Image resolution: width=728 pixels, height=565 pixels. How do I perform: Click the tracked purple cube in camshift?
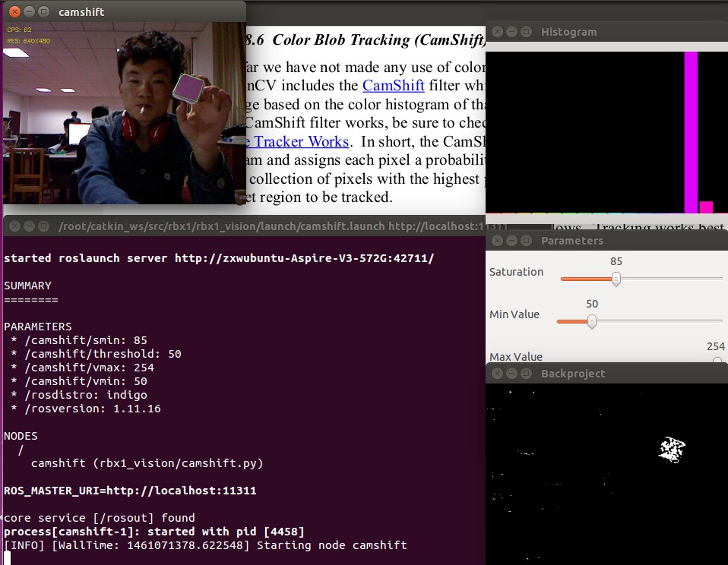(x=188, y=88)
